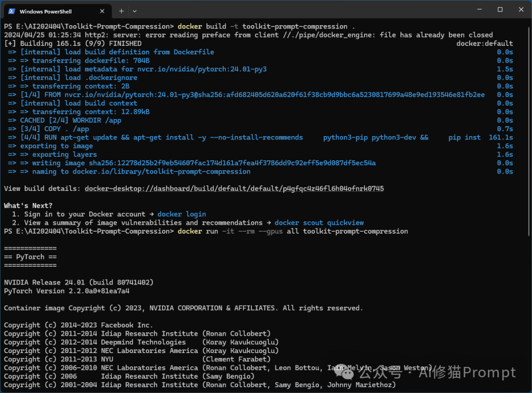Click the '== PyTorch ==' banner text
The image size is (532, 393).
click(30, 257)
